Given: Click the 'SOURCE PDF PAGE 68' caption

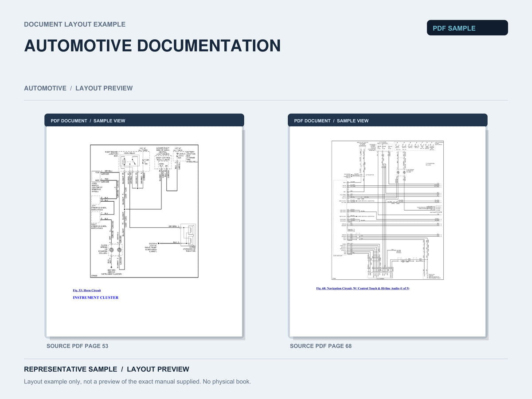Looking at the screenshot, I should click(x=321, y=346).
